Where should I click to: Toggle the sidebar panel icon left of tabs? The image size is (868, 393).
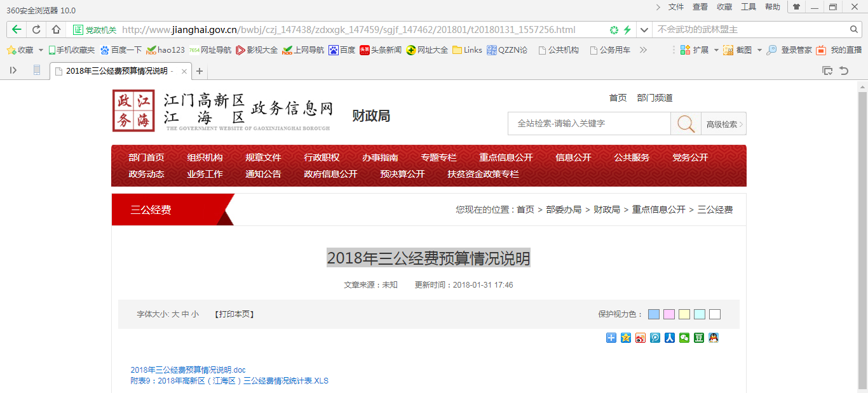tap(13, 70)
